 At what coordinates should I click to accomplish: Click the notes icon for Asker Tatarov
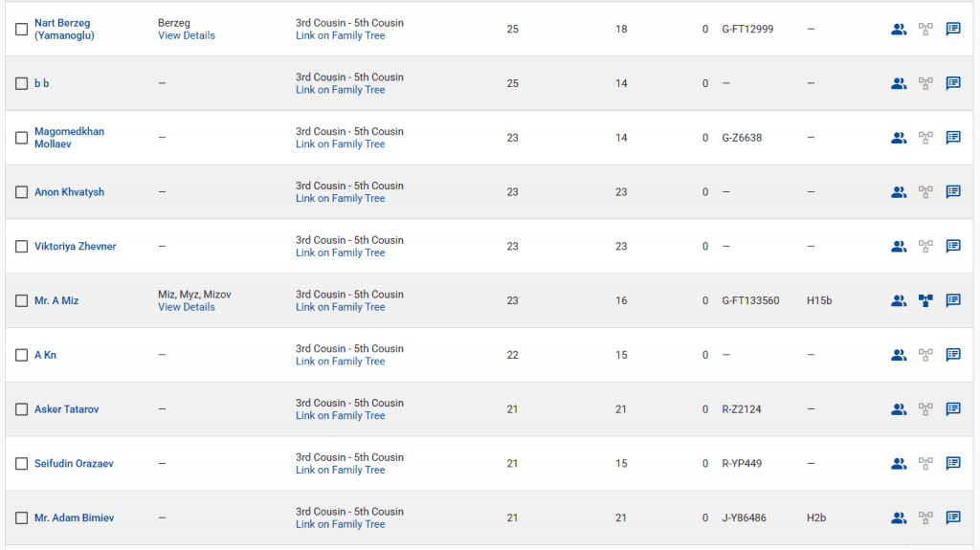[x=953, y=409]
